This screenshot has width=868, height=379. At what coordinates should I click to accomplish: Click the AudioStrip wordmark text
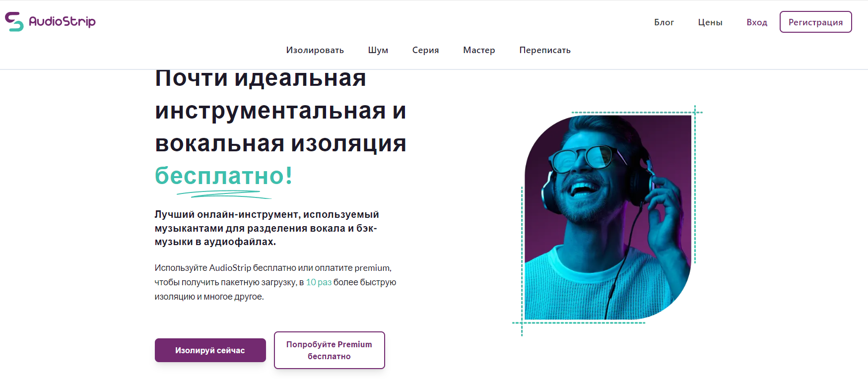coord(62,21)
